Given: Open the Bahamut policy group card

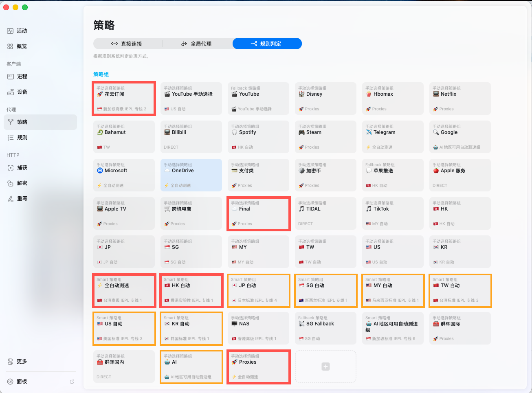Looking at the screenshot, I should 124,137.
